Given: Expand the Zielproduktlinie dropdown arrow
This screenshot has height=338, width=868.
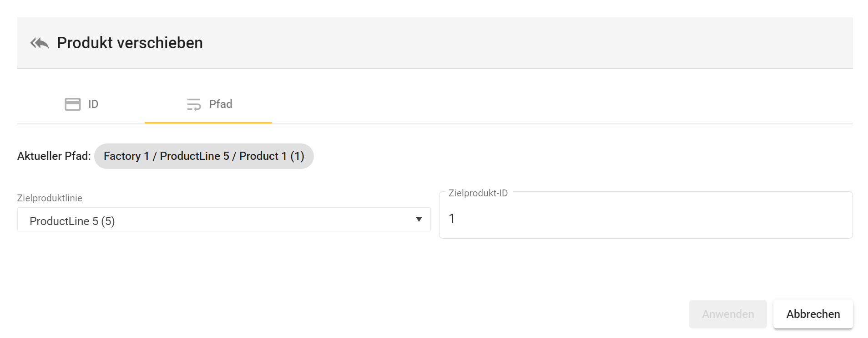Looking at the screenshot, I should pos(419,220).
